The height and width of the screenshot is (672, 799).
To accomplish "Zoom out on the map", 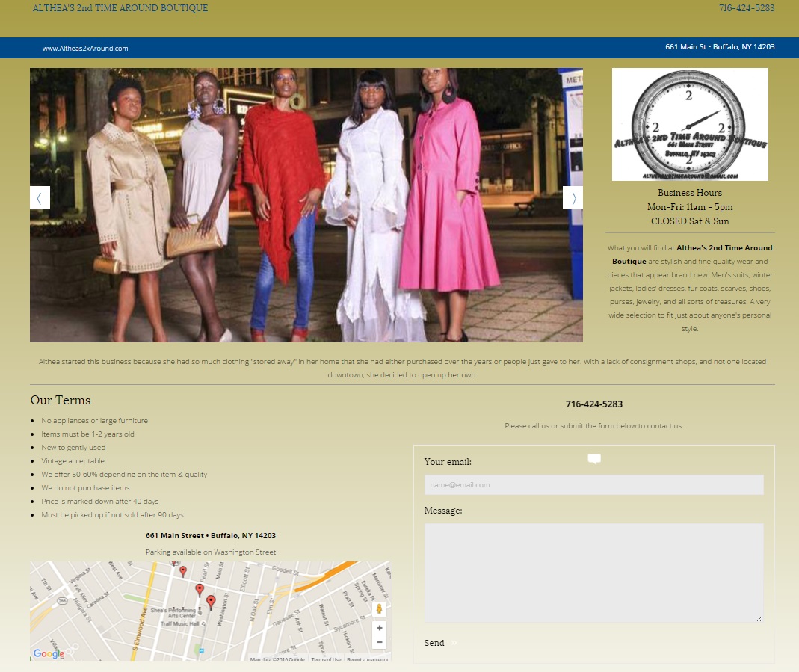I will [x=379, y=642].
